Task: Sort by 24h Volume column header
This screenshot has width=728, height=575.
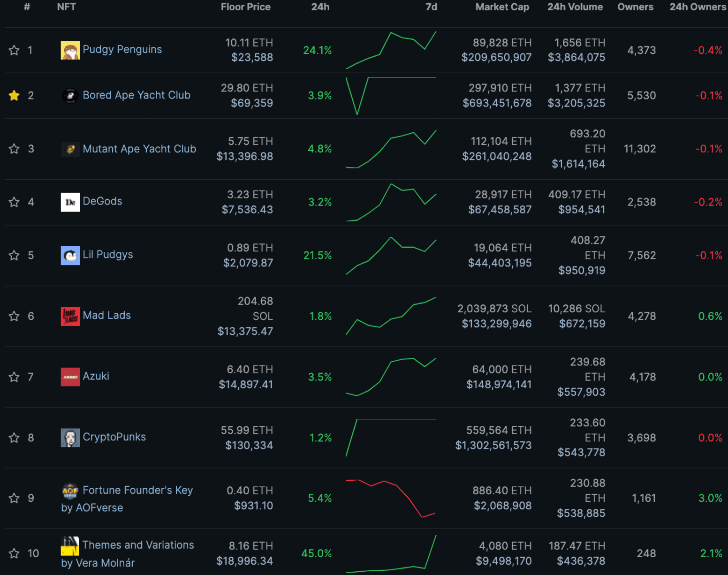Action: click(575, 7)
